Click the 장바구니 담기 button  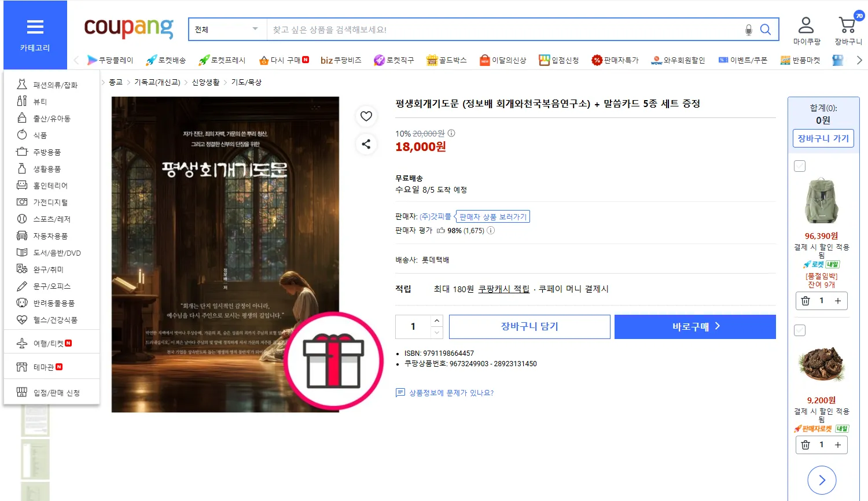(529, 326)
